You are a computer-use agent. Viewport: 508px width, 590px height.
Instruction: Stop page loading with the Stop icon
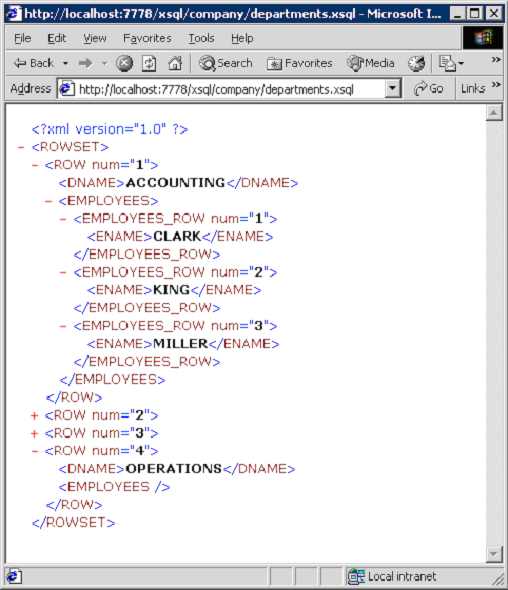click(124, 63)
